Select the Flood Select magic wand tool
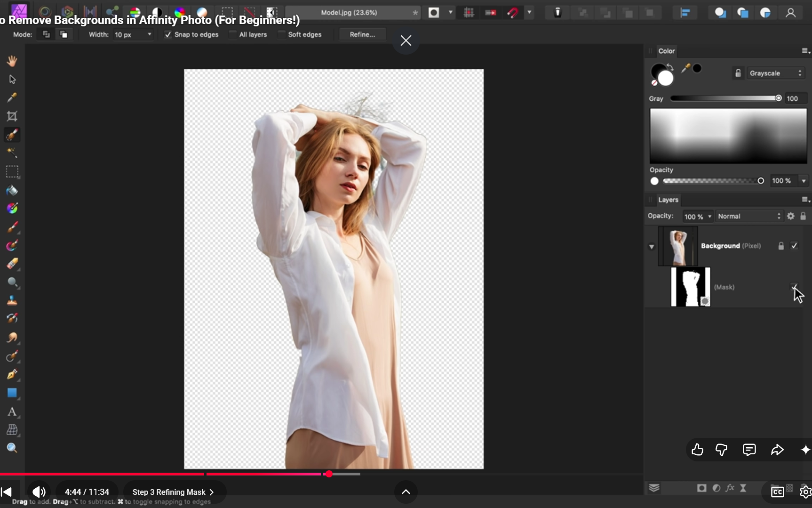This screenshot has height=508, width=812. 12,153
